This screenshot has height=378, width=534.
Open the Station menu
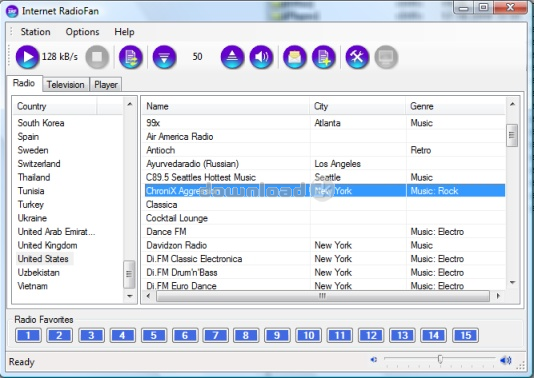pos(35,32)
